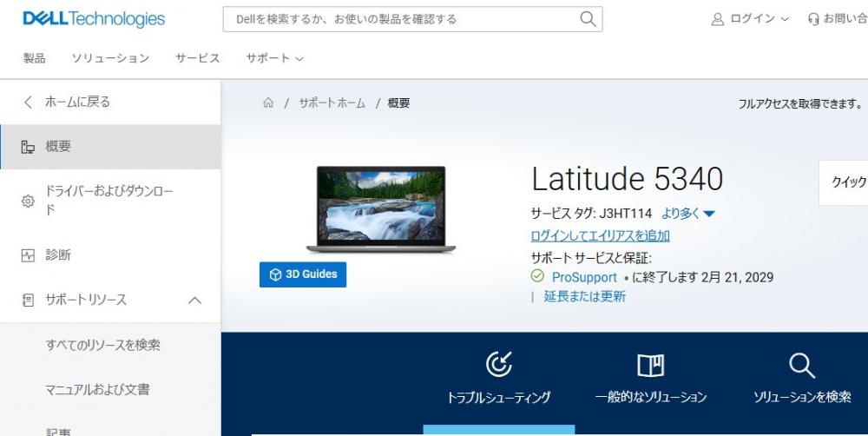Image resolution: width=868 pixels, height=436 pixels.
Task: Expand the より多く service tag details
Action: click(688, 214)
